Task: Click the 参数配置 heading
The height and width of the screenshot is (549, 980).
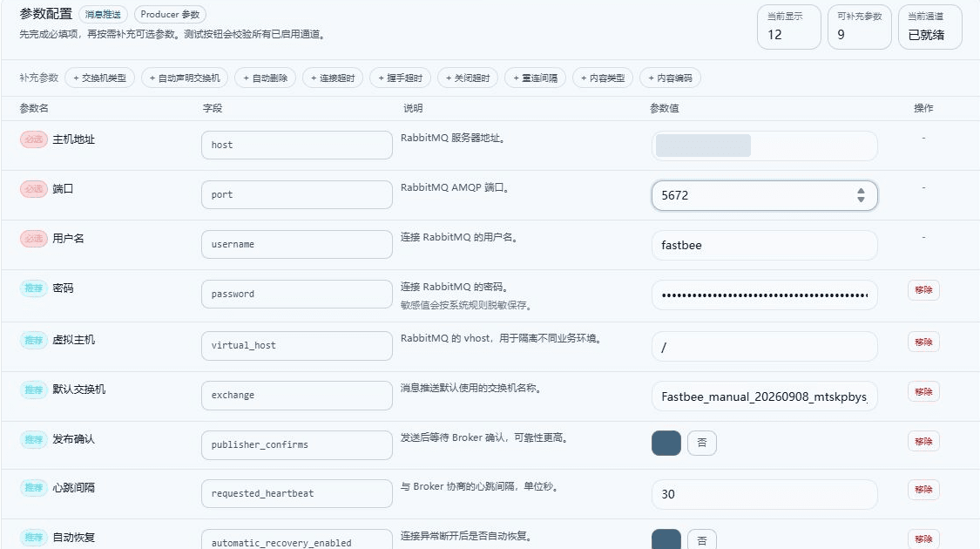Action: coord(45,14)
